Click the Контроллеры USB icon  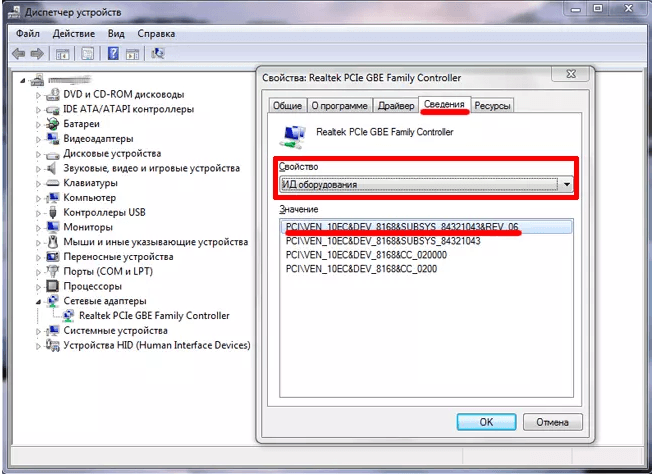[53, 212]
